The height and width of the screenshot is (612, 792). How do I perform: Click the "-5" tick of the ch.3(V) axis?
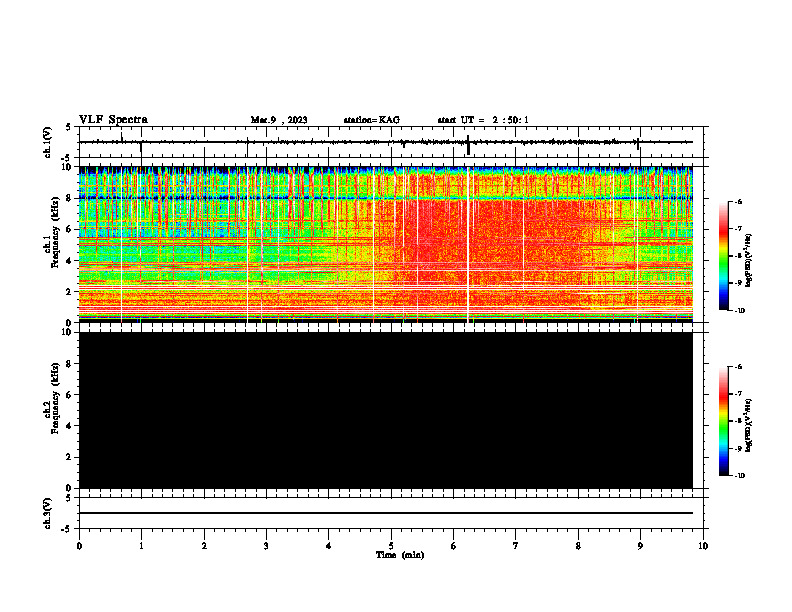(x=68, y=529)
